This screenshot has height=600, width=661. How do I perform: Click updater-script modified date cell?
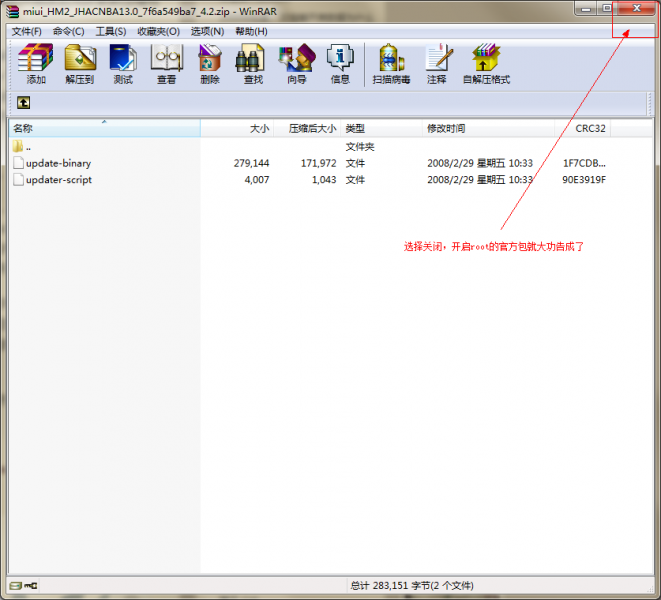(x=480, y=180)
